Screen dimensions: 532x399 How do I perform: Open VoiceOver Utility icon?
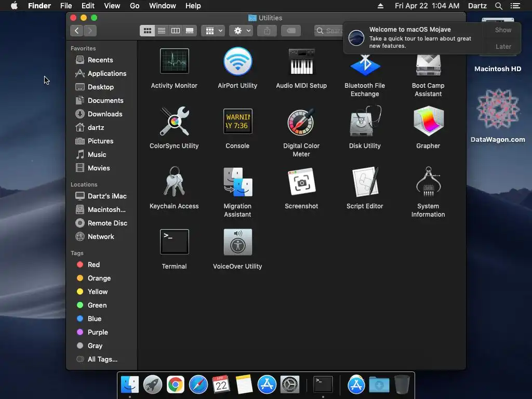point(237,242)
